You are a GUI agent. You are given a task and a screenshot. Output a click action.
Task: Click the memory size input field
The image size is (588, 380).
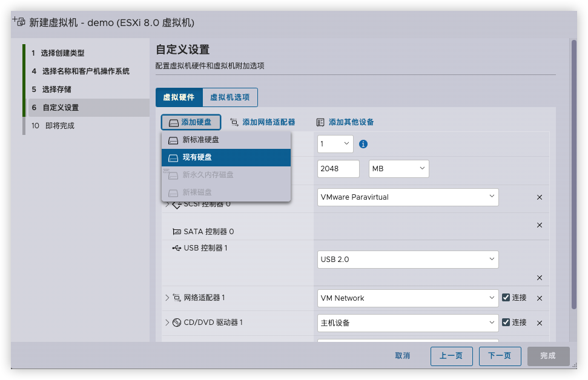tap(338, 169)
